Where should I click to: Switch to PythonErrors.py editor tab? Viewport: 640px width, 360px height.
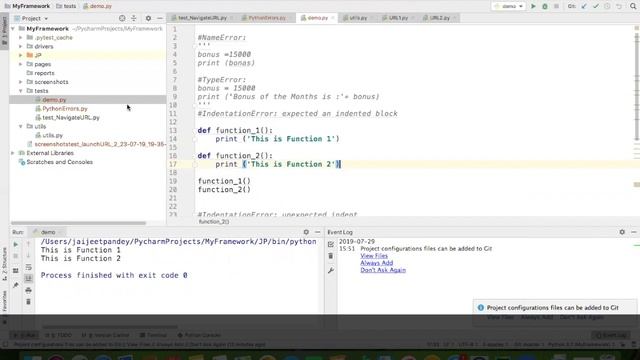[x=267, y=18]
